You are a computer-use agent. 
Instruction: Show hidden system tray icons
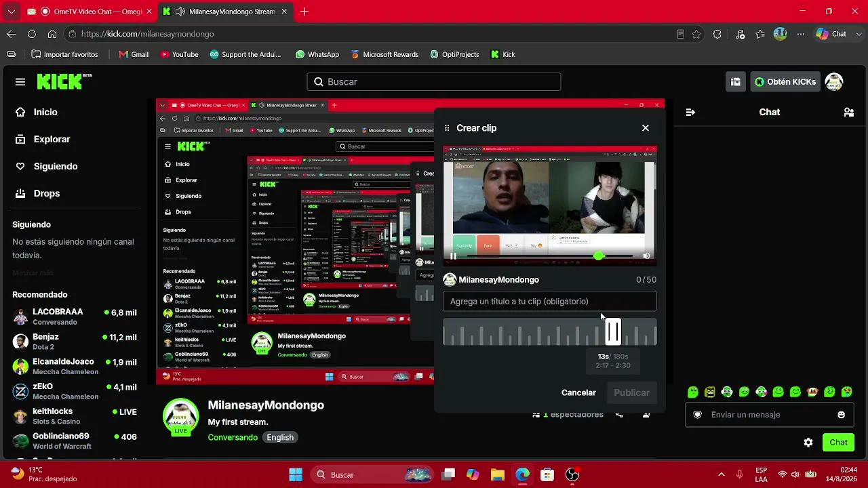(x=721, y=474)
